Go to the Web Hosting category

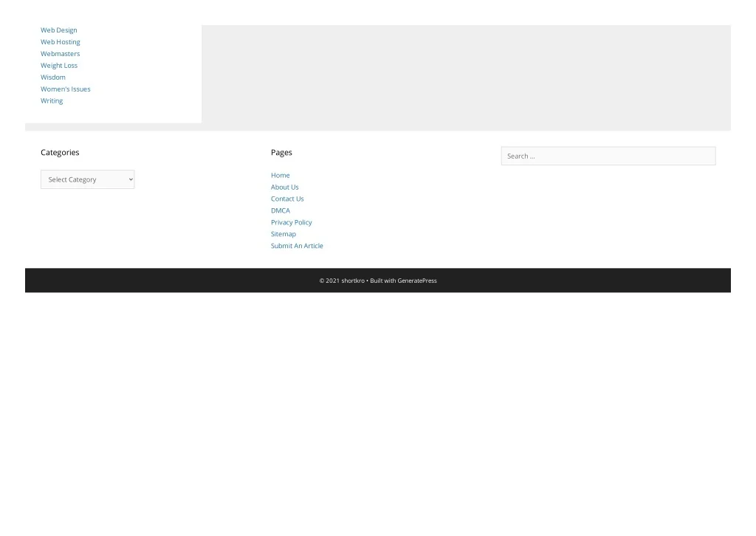tap(60, 42)
